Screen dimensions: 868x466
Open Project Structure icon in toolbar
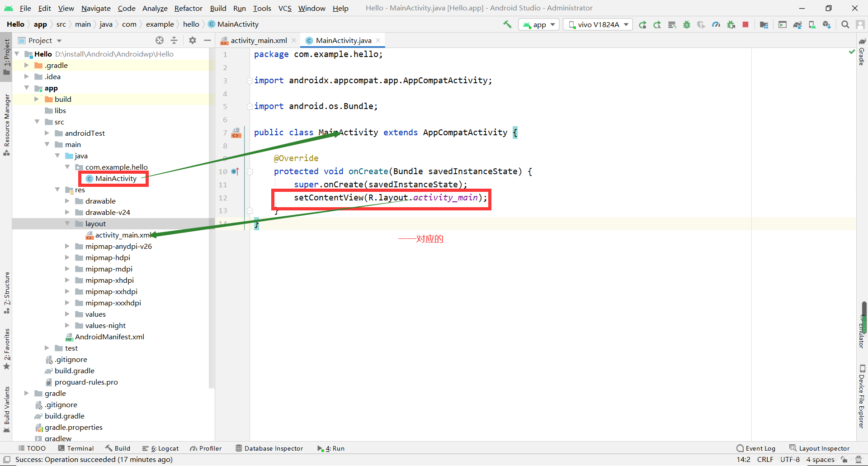click(764, 25)
